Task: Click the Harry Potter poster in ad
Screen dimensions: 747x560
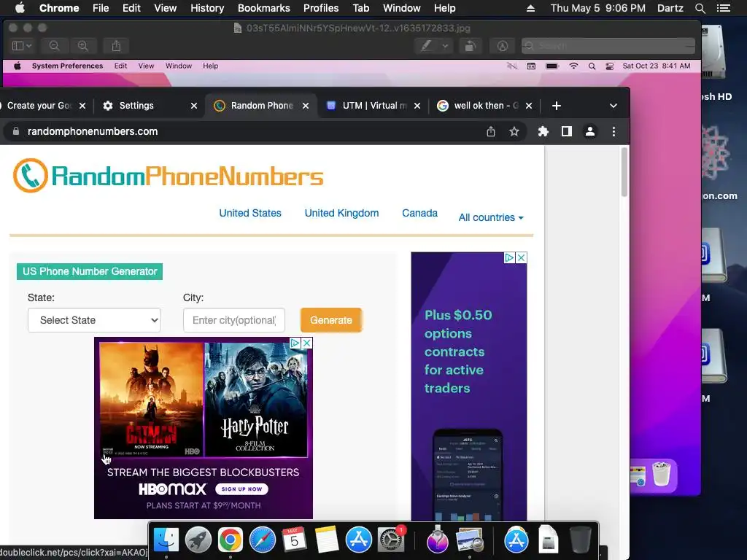Action: pyautogui.click(x=256, y=399)
